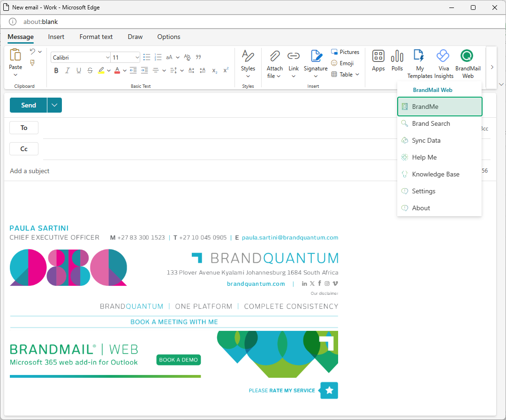Screen dimensions: 506x420
Task: Expand the Table insert dropdown
Action: click(x=357, y=74)
